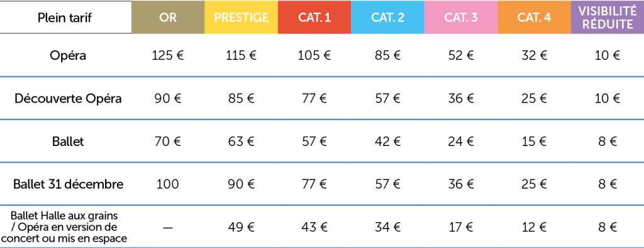The height and width of the screenshot is (248, 644).
Task: Select the orange CAT. 4 header
Action: (535, 17)
